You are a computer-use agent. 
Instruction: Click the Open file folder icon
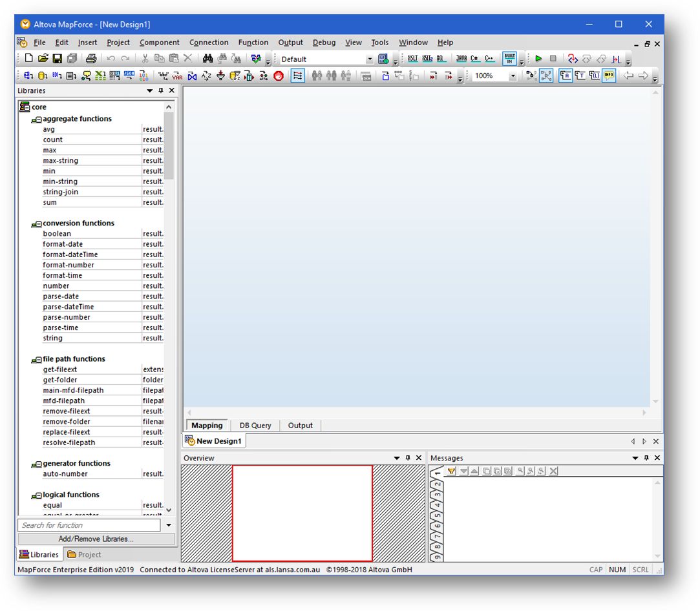[43, 58]
